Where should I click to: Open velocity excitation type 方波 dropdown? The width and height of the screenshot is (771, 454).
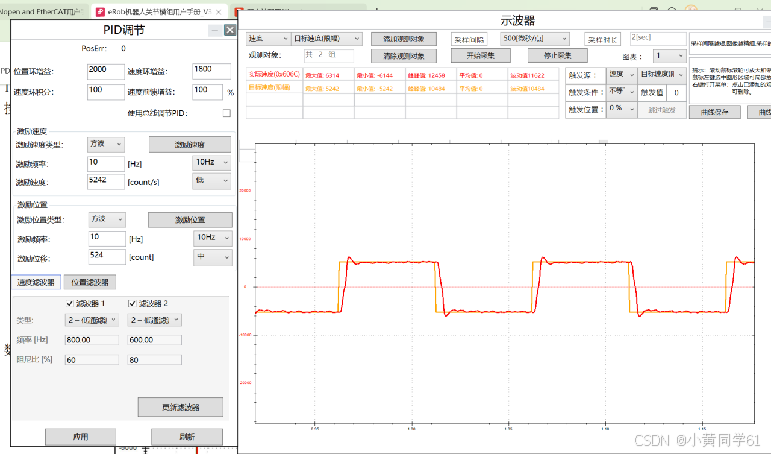pos(106,144)
